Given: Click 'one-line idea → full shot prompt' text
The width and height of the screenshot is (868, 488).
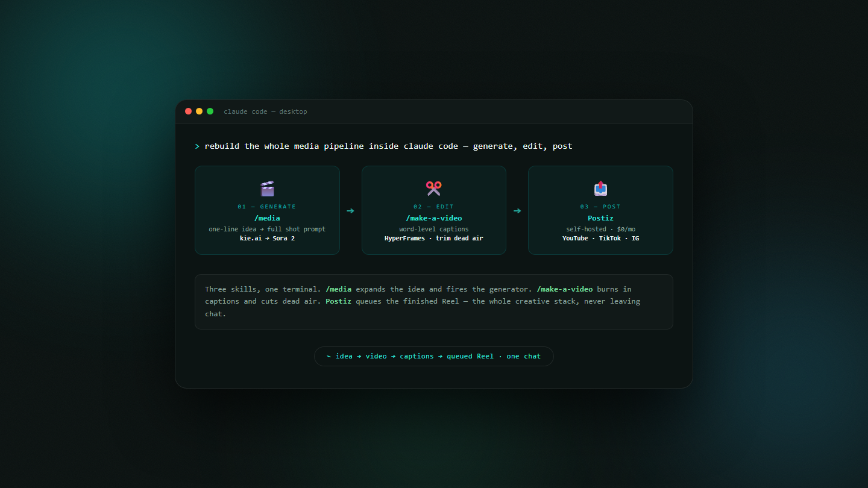Looking at the screenshot, I should 267,229.
